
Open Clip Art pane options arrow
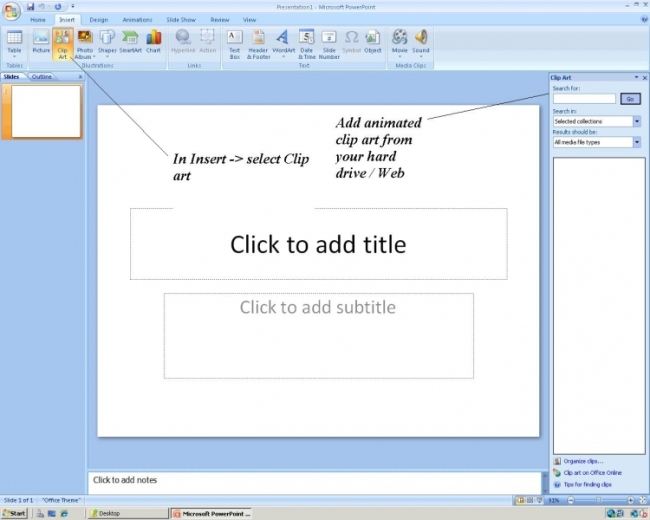636,77
